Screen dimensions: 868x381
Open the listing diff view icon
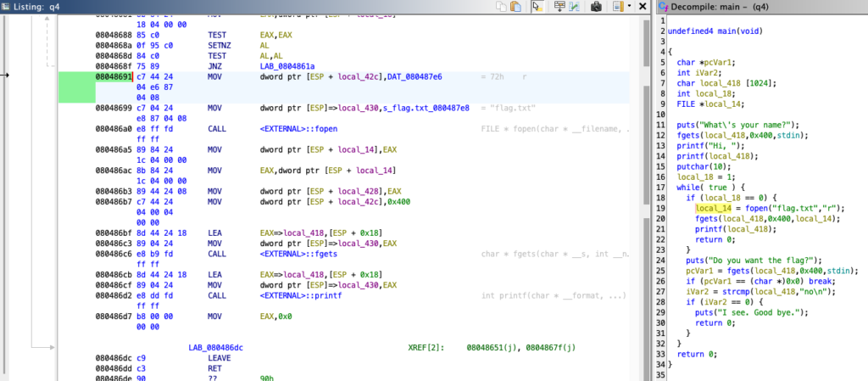click(x=576, y=7)
